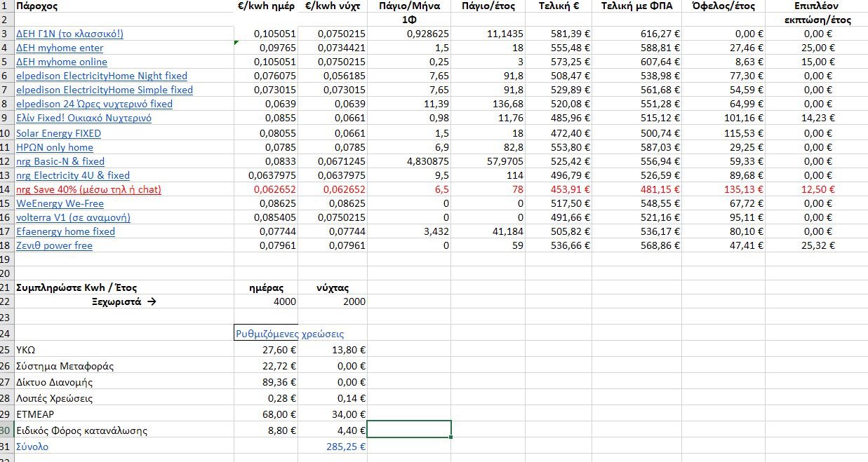Click the day kWh input cell 4000

click(x=266, y=301)
